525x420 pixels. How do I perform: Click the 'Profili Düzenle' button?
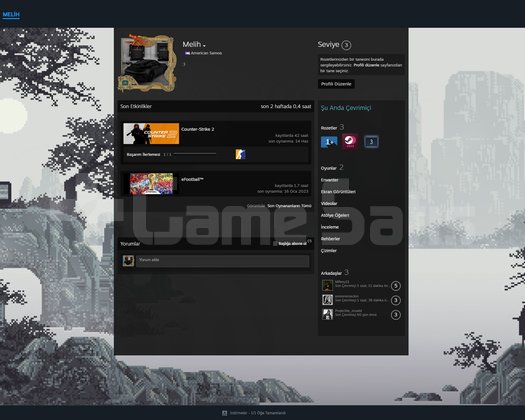pyautogui.click(x=336, y=84)
